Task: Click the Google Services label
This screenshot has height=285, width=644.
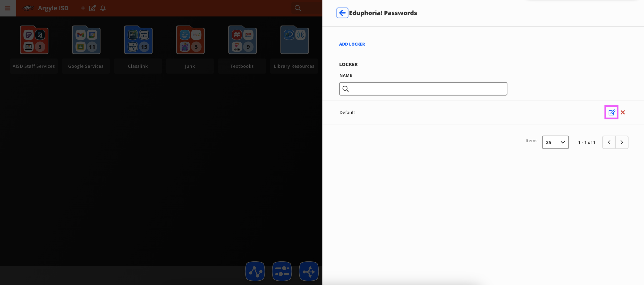Action: [86, 66]
